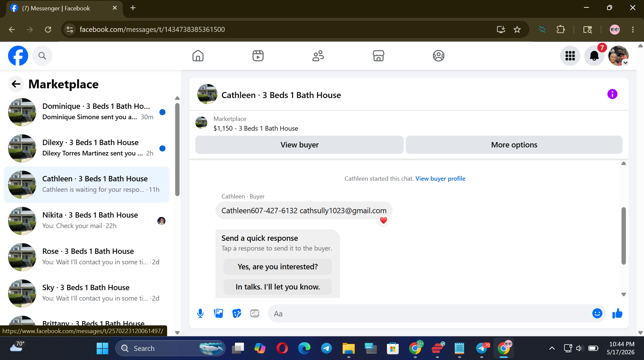Open conversation information icon
644x360 pixels.
pyautogui.click(x=612, y=94)
